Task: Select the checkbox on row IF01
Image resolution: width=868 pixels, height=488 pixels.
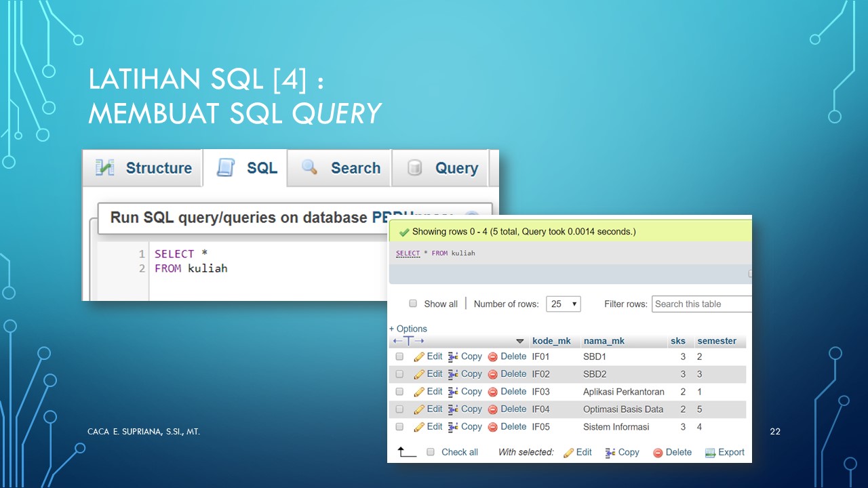Action: click(399, 356)
